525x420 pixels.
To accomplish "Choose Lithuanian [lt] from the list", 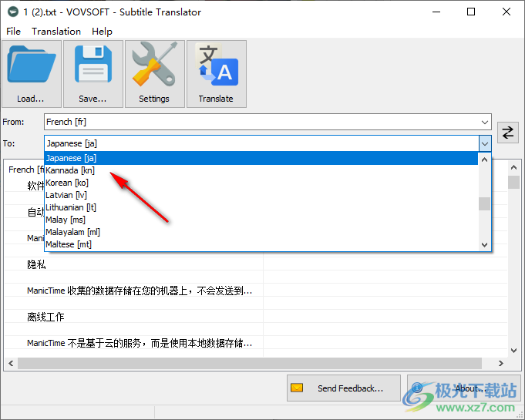I will coord(261,207).
